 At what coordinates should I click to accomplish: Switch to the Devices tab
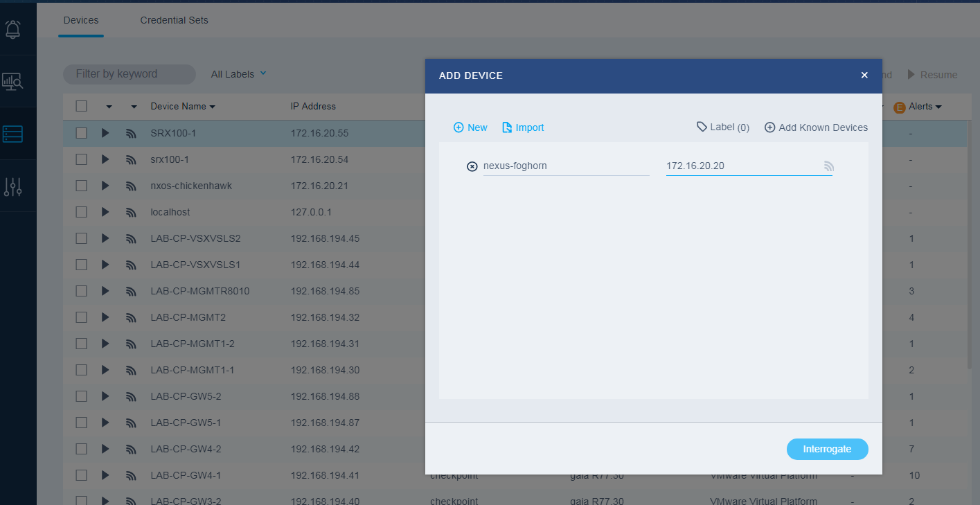(x=81, y=20)
